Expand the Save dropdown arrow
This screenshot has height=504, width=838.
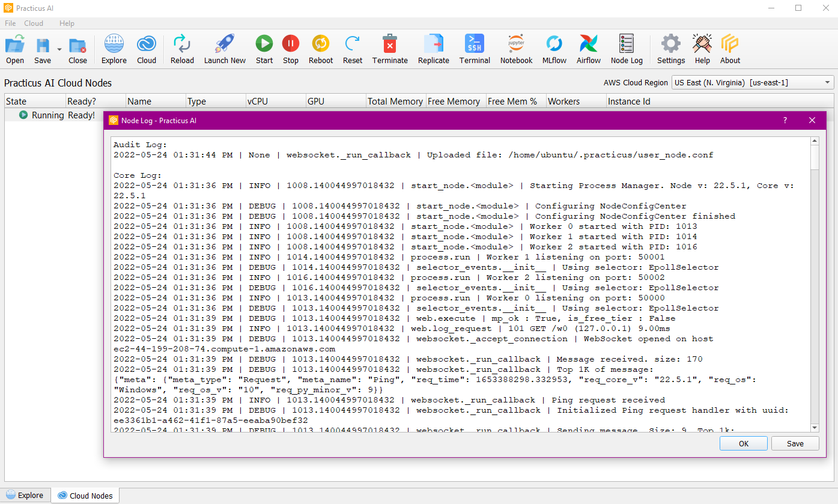(59, 50)
